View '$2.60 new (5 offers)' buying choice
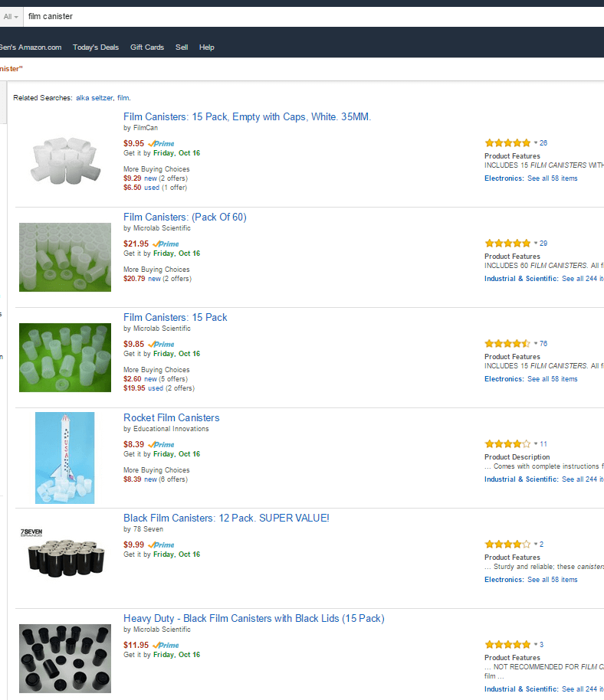This screenshot has width=604, height=700. (x=155, y=379)
